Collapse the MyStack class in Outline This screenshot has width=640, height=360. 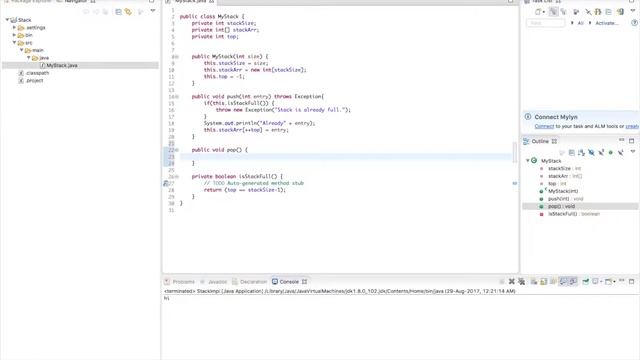coord(527,160)
